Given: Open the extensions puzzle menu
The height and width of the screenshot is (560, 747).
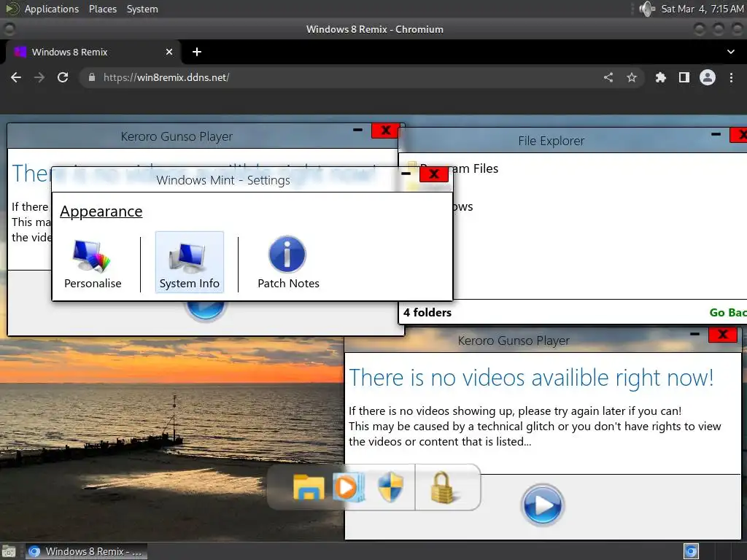Looking at the screenshot, I should [x=660, y=77].
